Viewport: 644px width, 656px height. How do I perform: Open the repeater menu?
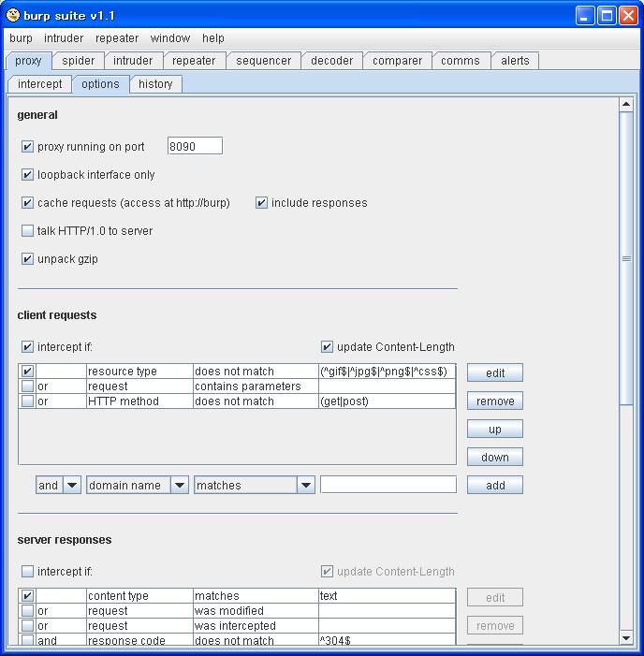click(x=117, y=38)
